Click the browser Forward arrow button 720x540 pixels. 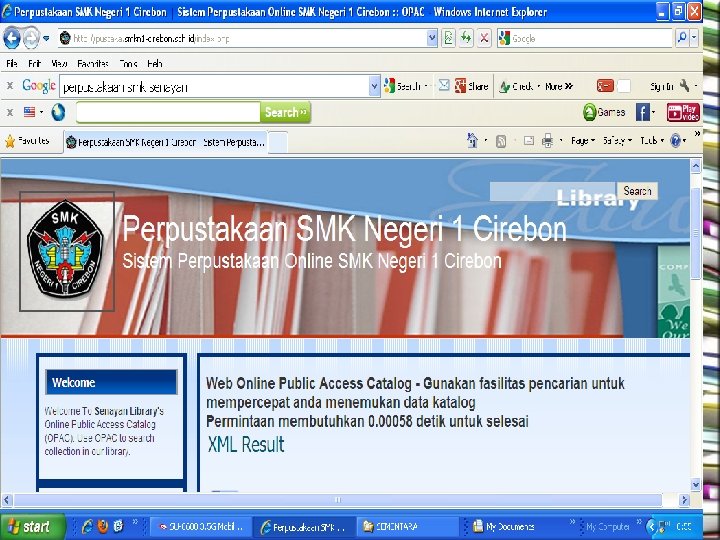(x=31, y=38)
